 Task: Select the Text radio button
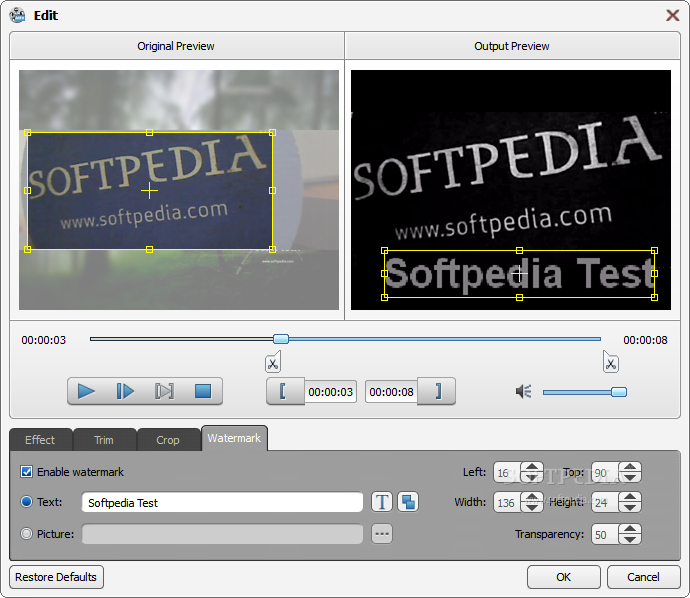point(26,502)
